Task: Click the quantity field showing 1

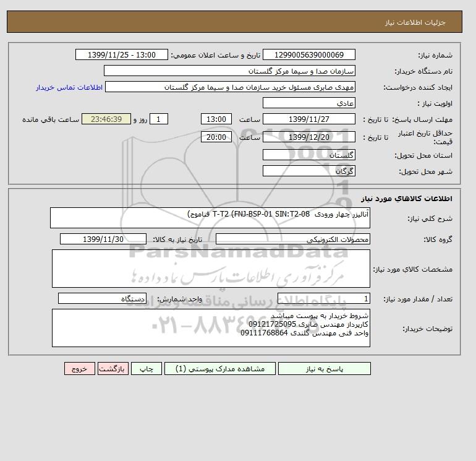Action: pyautogui.click(x=323, y=299)
